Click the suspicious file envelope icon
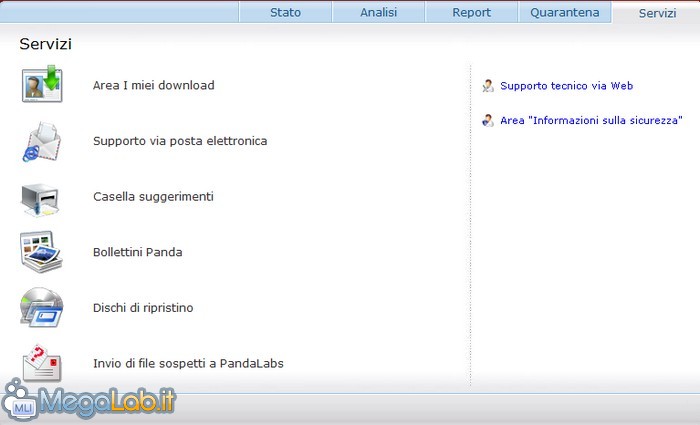700x425 pixels. point(42,362)
